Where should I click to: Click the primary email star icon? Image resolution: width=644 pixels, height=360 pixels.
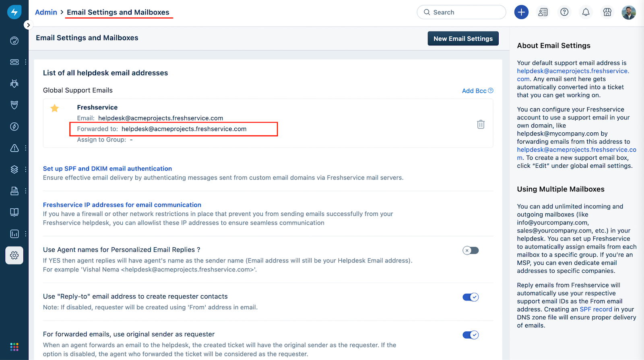point(55,108)
